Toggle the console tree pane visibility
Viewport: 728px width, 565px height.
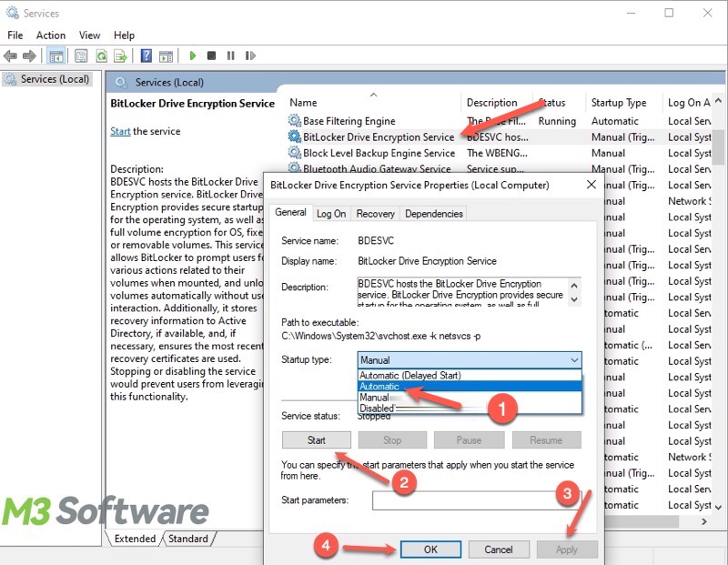(x=56, y=55)
